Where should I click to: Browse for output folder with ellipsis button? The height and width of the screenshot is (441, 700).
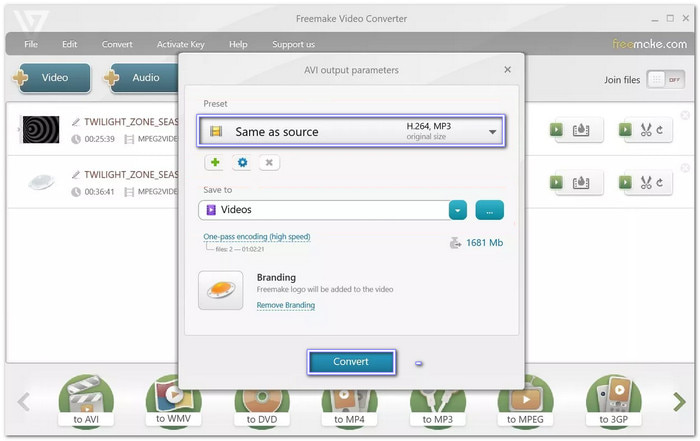(489, 210)
